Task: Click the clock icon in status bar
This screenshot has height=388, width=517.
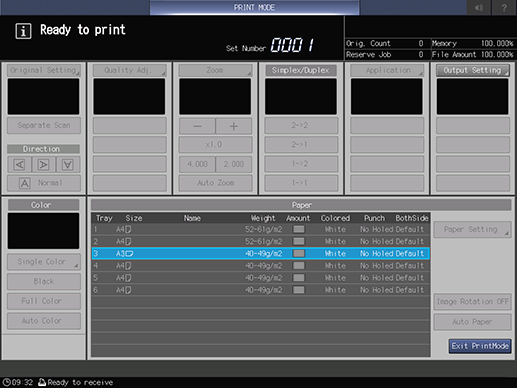Action: pos(6,382)
